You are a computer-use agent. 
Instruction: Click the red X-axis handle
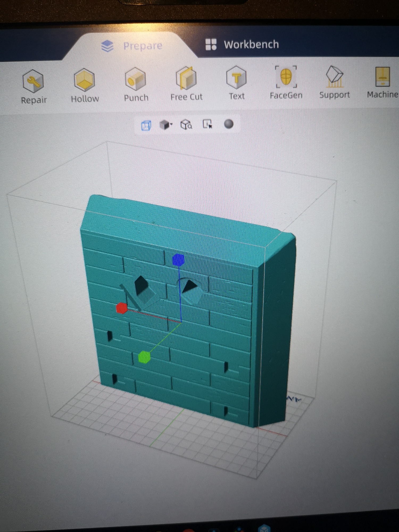122,308
